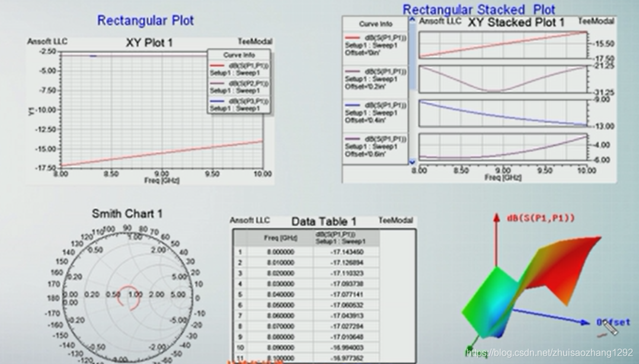Image resolution: width=639 pixels, height=364 pixels.
Task: Click the XY Stacked Plot 1 title
Action: (516, 23)
